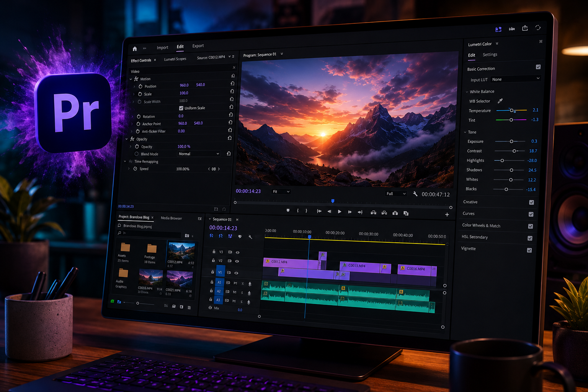Screen dimensions: 588x392
Task: Collapse the Tone section
Action: 465,132
